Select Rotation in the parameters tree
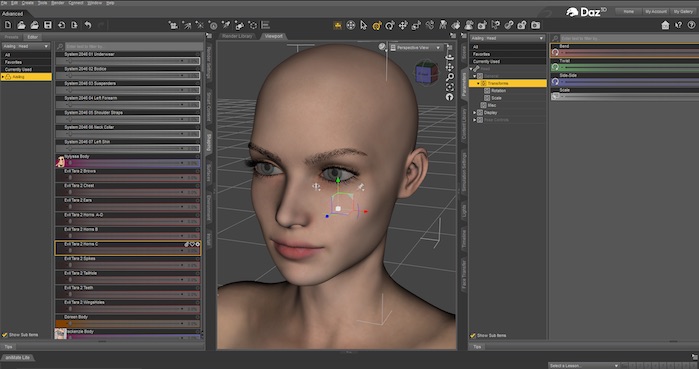699x369 pixels. (x=498, y=90)
